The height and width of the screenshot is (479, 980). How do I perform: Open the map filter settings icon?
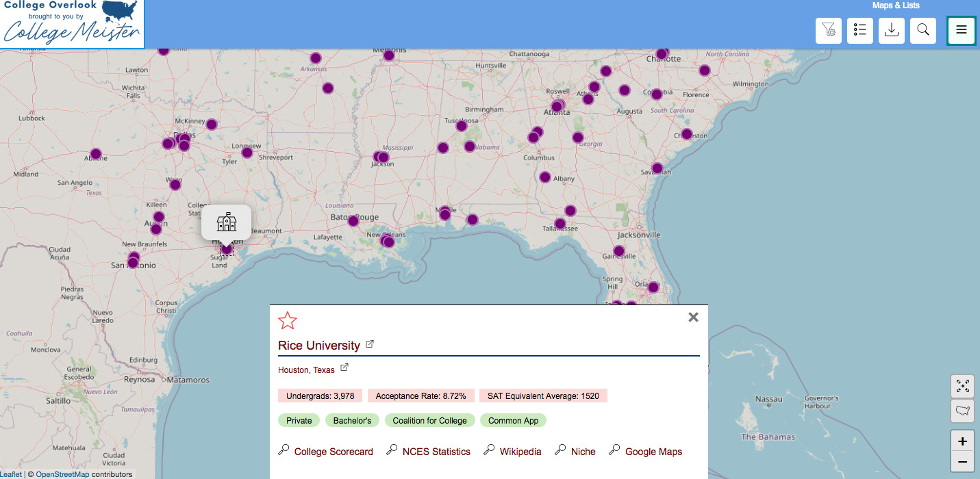coord(829,30)
